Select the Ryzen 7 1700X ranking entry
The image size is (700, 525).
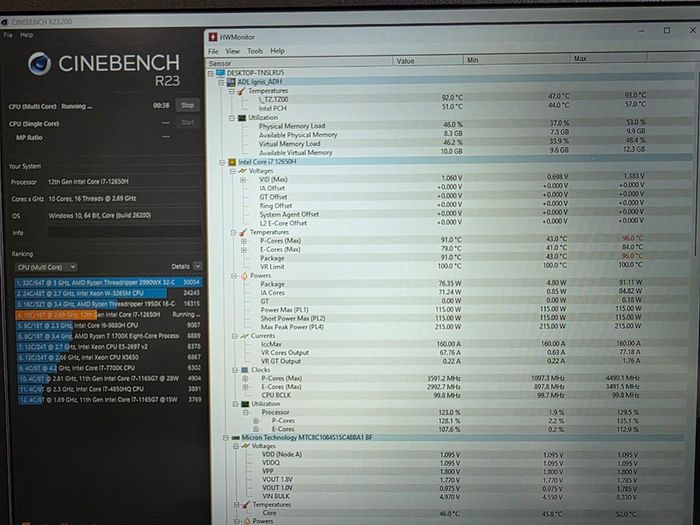(108, 336)
